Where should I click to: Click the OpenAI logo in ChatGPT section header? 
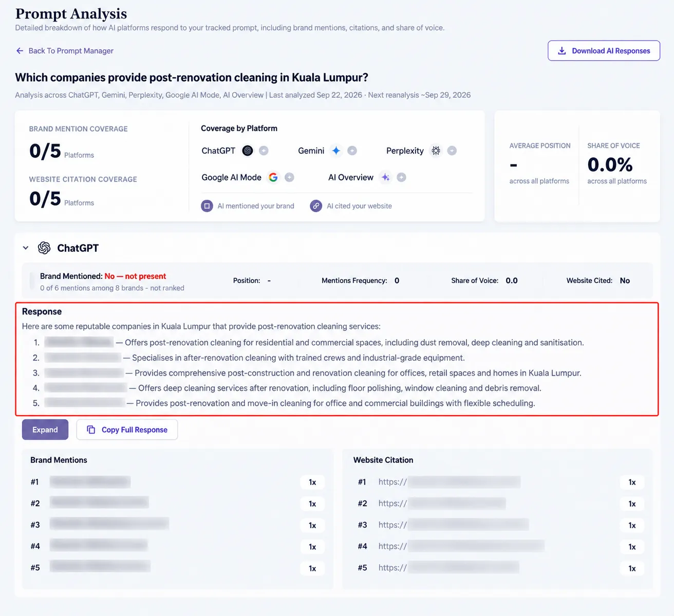[44, 248]
